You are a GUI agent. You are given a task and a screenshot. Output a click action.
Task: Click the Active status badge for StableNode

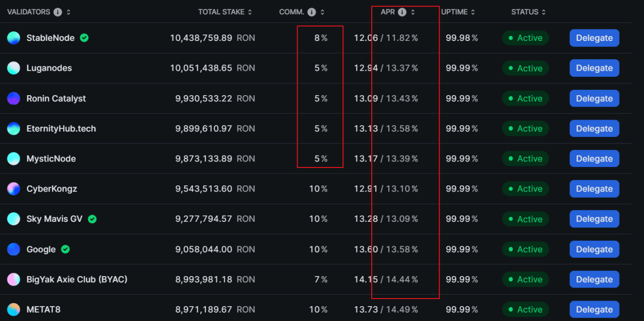[526, 38]
